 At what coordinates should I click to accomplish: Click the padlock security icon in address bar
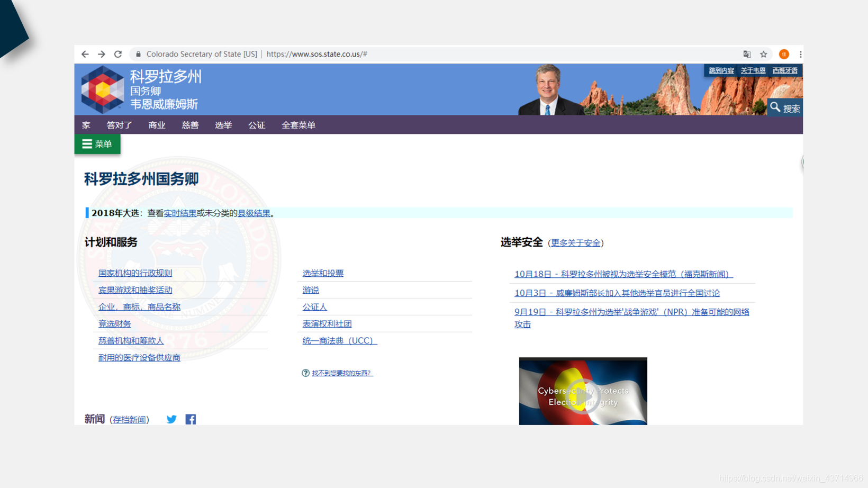click(138, 54)
